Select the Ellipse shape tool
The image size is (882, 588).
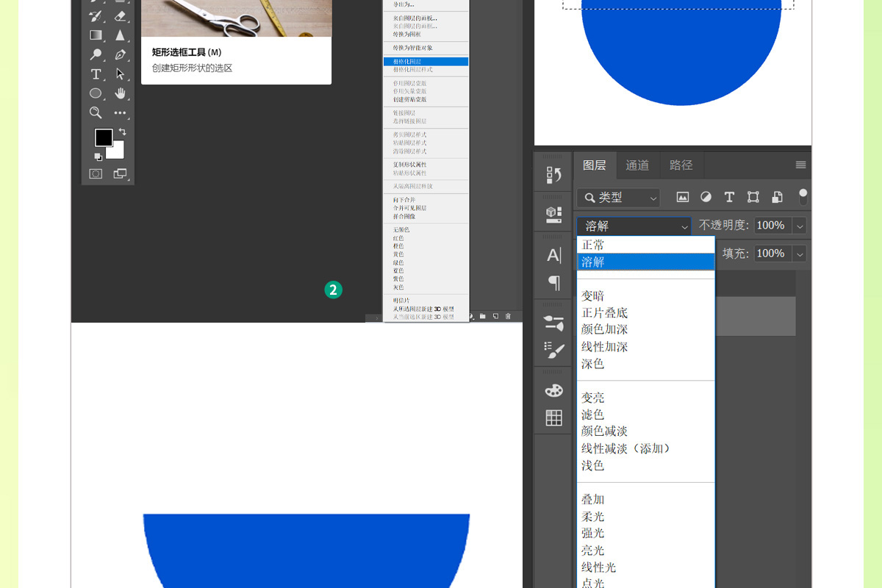click(96, 93)
